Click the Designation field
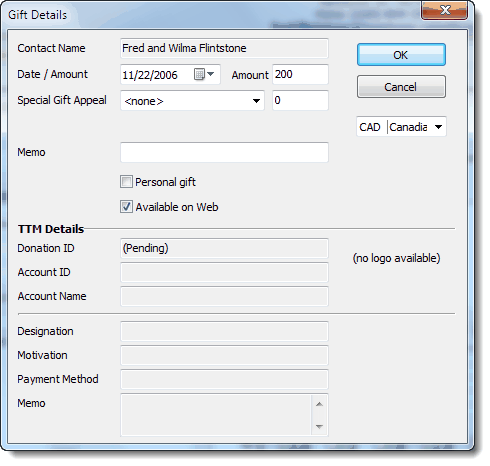This screenshot has width=490, height=466. [224, 331]
